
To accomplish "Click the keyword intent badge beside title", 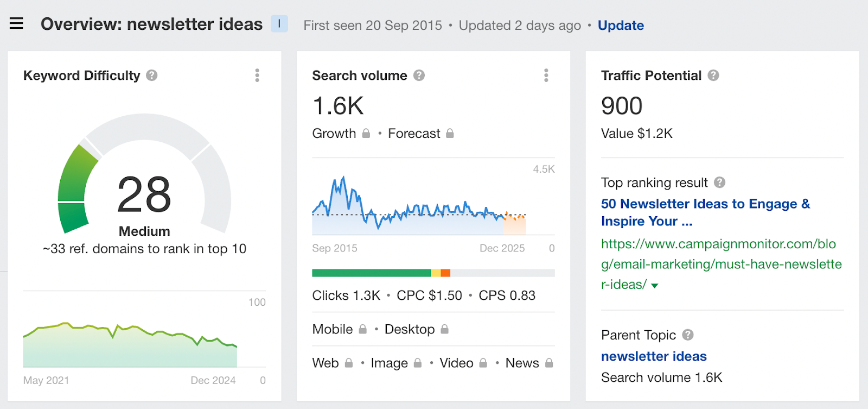I will (279, 24).
